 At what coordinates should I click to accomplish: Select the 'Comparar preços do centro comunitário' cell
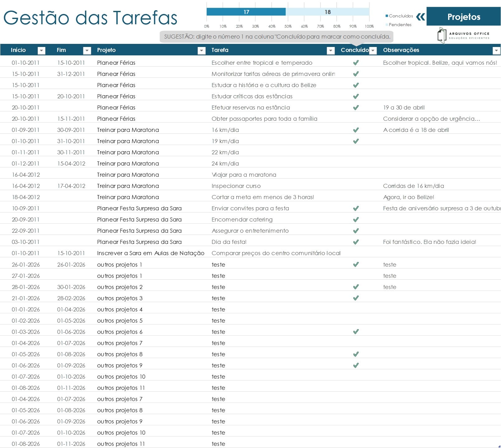click(x=275, y=253)
